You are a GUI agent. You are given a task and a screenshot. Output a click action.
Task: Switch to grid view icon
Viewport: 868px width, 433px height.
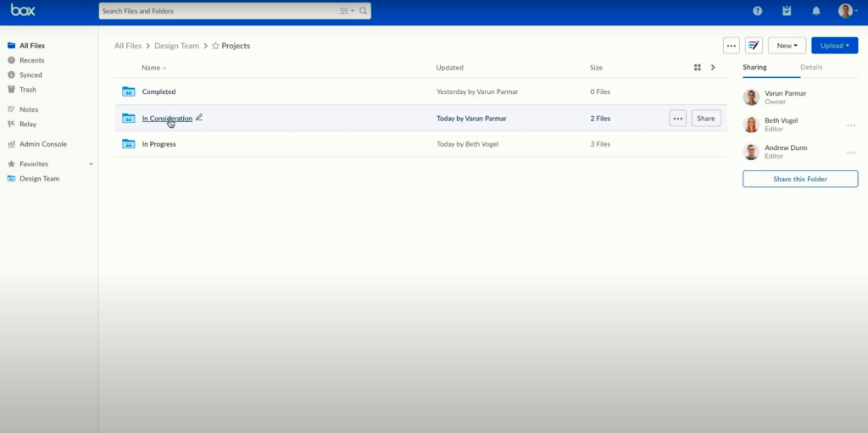pyautogui.click(x=697, y=68)
